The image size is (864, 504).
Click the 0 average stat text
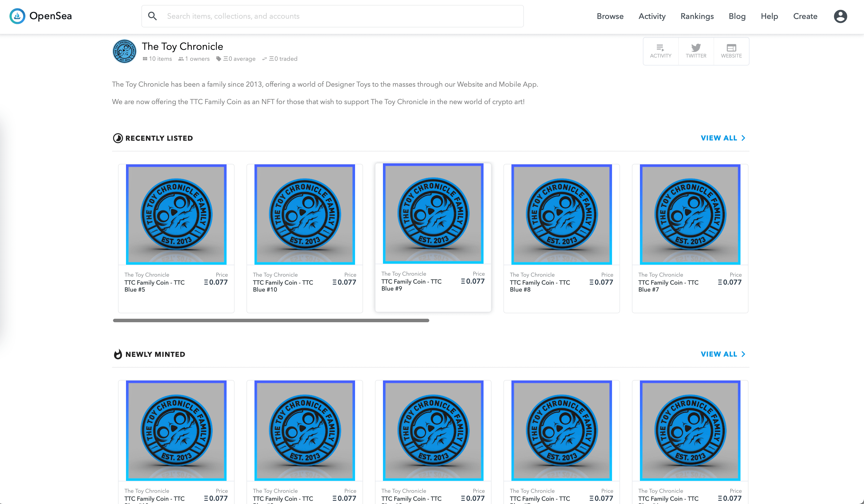point(239,59)
